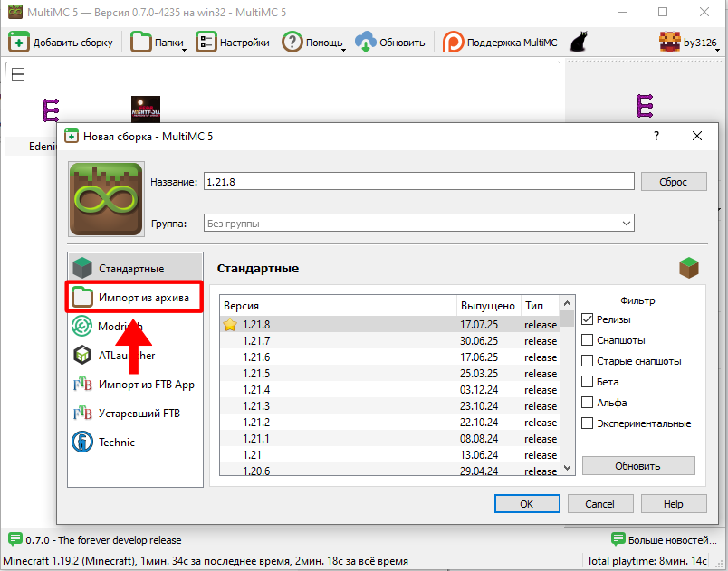
Task: Click the Add instance plus icon in toolbar
Action: (x=19, y=43)
